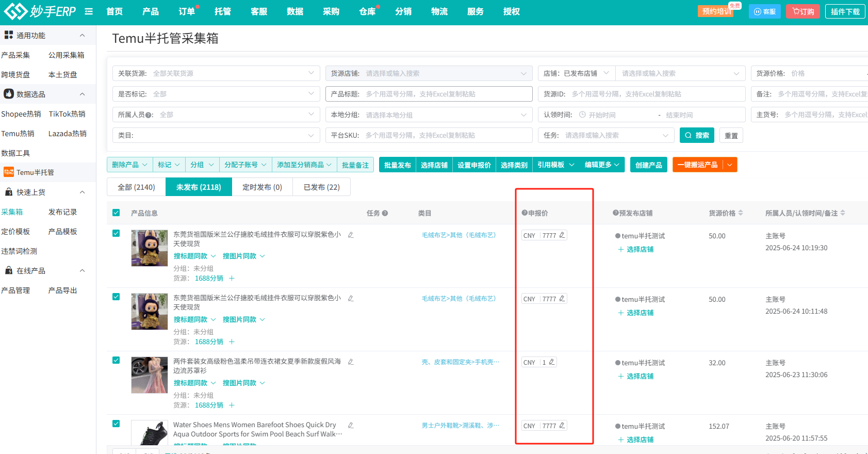Open Temu半托管 sidebar icon
The image size is (868, 454).
(x=9, y=172)
